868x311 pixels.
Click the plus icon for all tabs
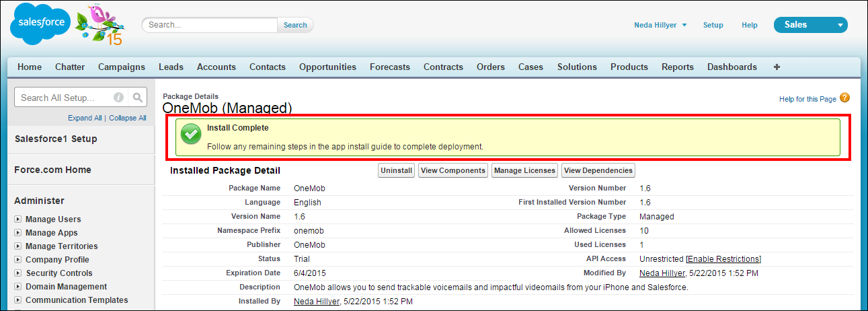[777, 67]
